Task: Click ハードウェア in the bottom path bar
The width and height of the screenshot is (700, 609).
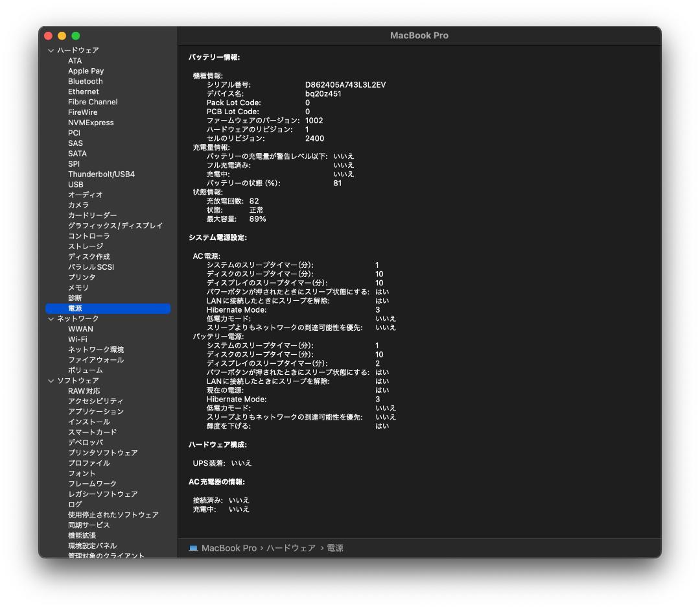Action: pyautogui.click(x=291, y=548)
